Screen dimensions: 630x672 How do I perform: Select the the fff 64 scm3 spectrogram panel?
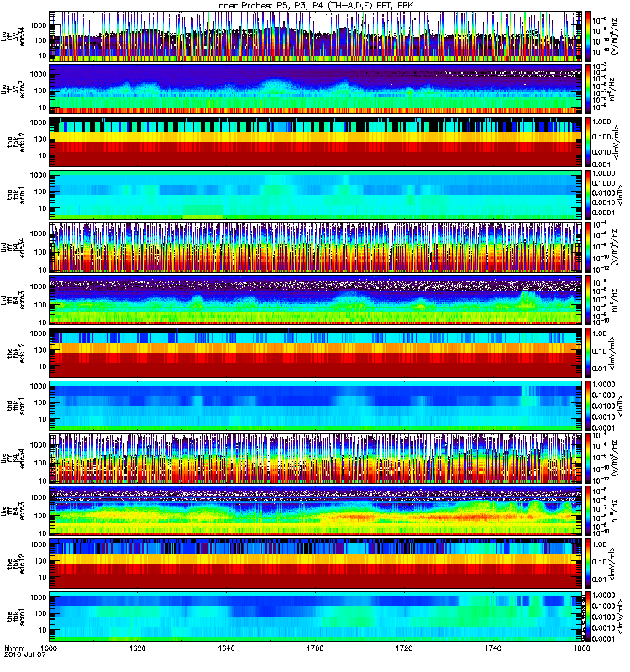click(x=316, y=511)
